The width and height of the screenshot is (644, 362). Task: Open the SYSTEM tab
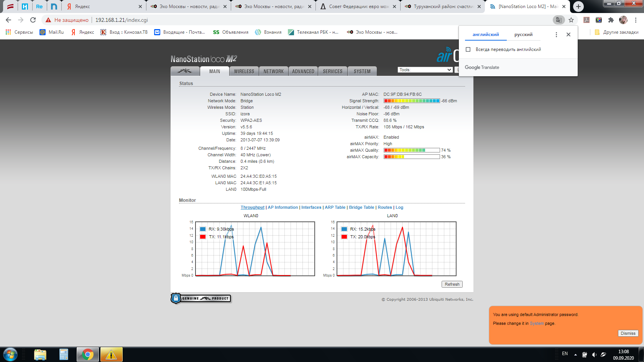click(x=362, y=71)
